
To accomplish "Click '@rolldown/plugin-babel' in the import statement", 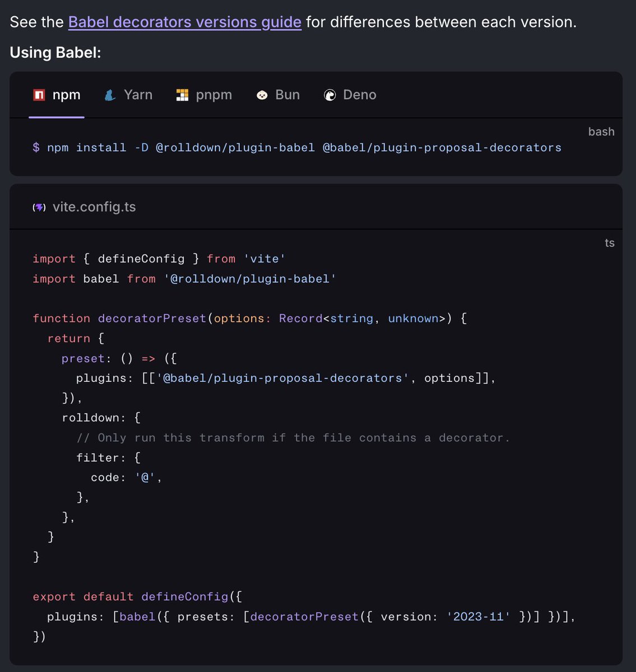I will (250, 279).
